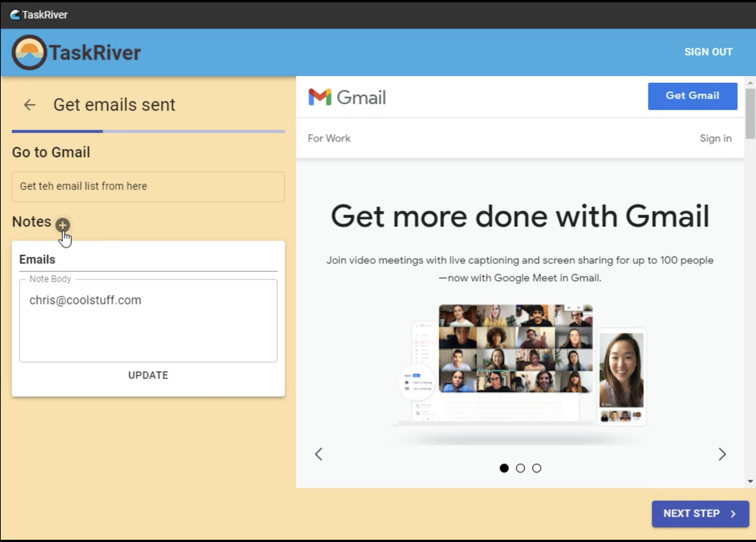
Task: Click the back arrow beside Get emails sent
Action: [30, 105]
